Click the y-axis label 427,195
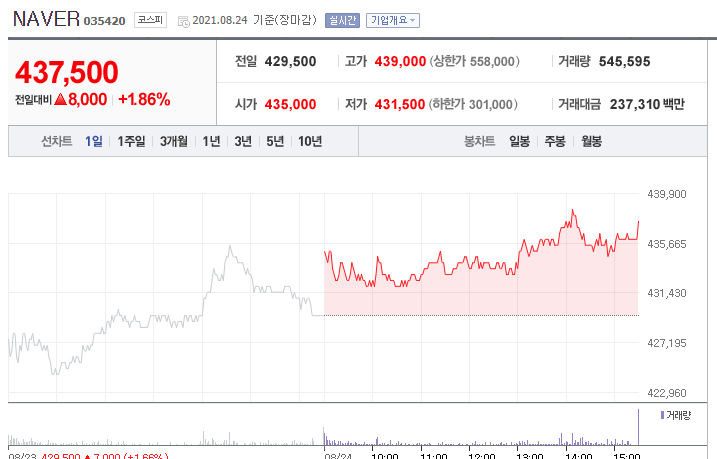The width and height of the screenshot is (717, 459). pos(667,343)
